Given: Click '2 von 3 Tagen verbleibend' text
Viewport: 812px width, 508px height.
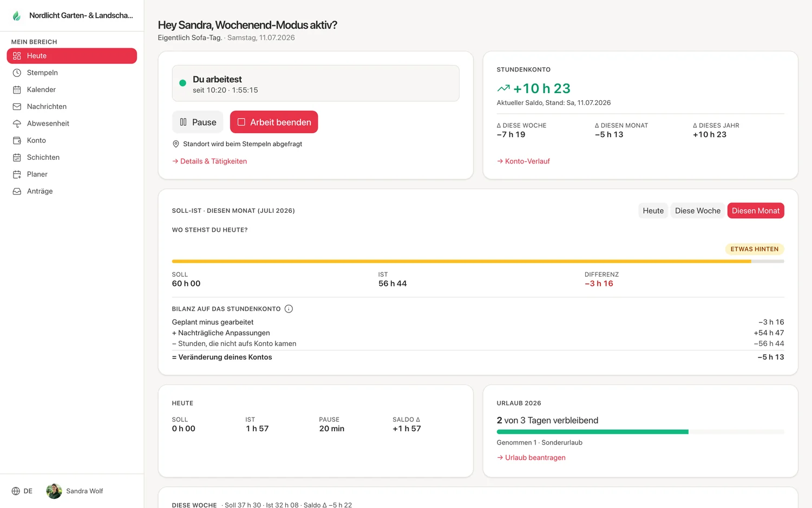Looking at the screenshot, I should click(547, 421).
